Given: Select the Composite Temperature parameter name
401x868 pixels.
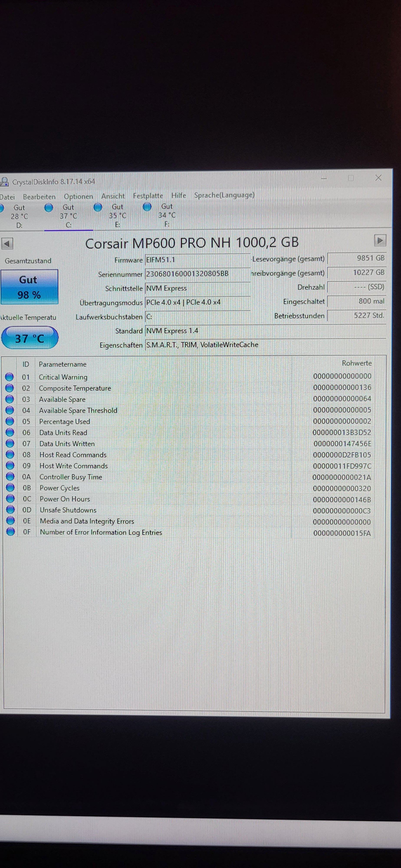Looking at the screenshot, I should [75, 388].
